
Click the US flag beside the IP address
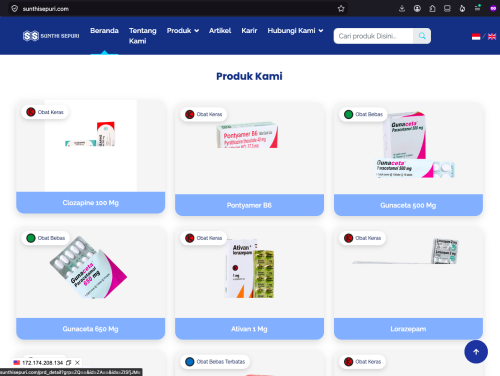click(x=17, y=363)
